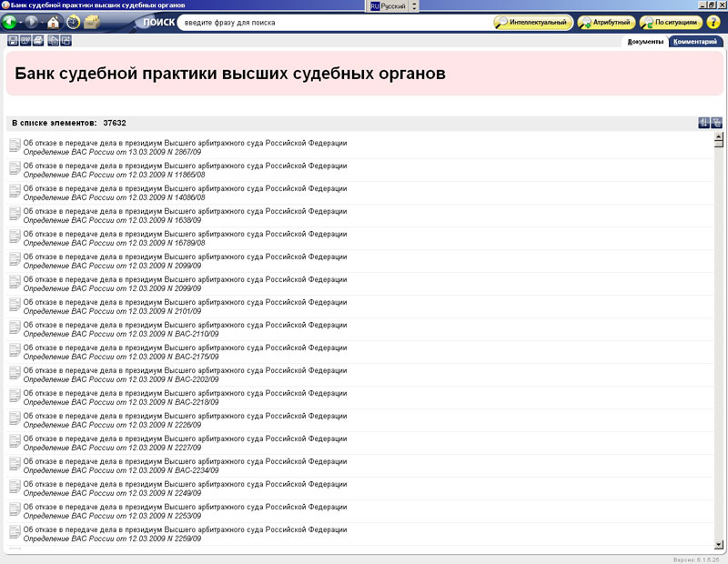Click the yellow Help question mark
Image resolution: width=728 pixels, height=564 pixels.
point(713,22)
